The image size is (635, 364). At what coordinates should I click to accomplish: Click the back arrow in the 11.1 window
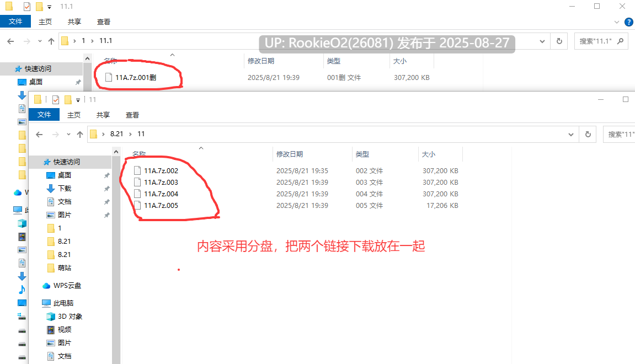coord(11,41)
